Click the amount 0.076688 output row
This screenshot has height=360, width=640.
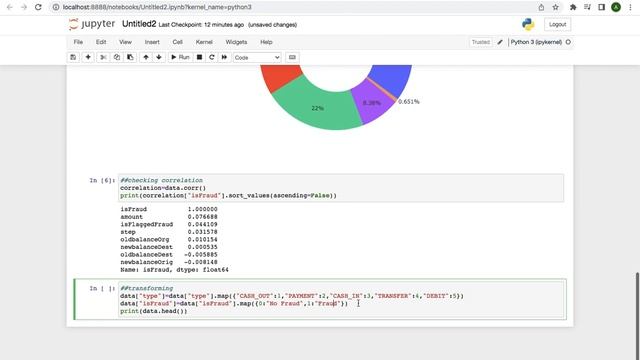coord(169,217)
